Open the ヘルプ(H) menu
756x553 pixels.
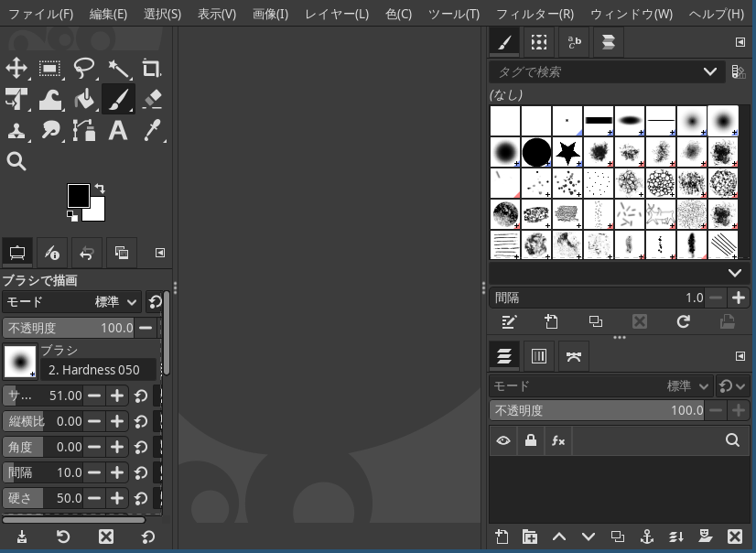(x=716, y=14)
